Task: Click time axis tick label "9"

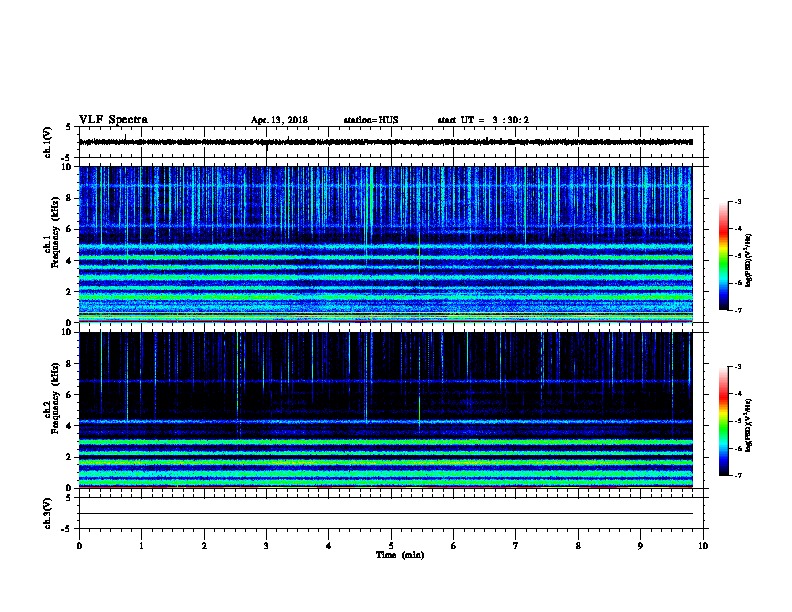Action: 640,546
